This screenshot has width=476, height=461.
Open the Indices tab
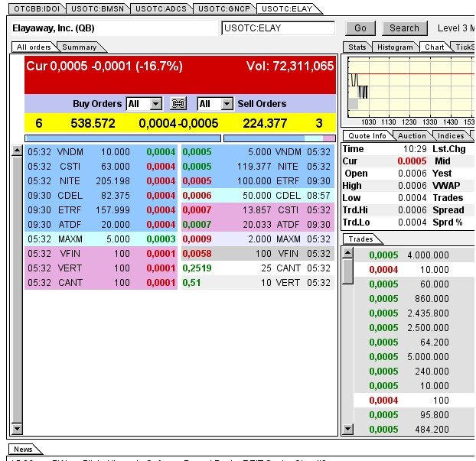(451, 135)
